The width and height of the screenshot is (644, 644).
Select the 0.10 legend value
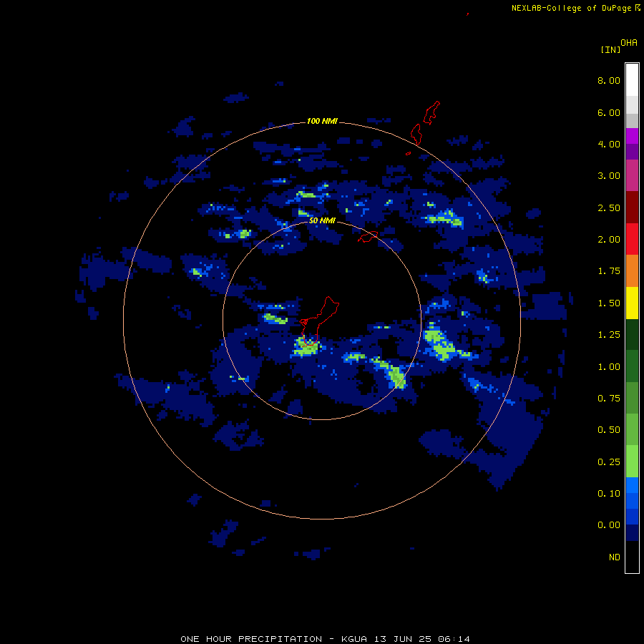(x=609, y=494)
